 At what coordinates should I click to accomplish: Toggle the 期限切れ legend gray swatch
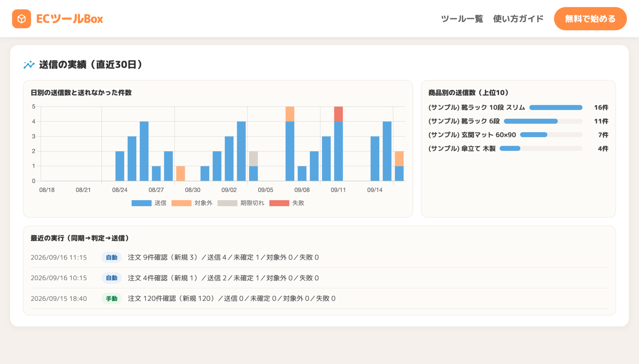(227, 203)
